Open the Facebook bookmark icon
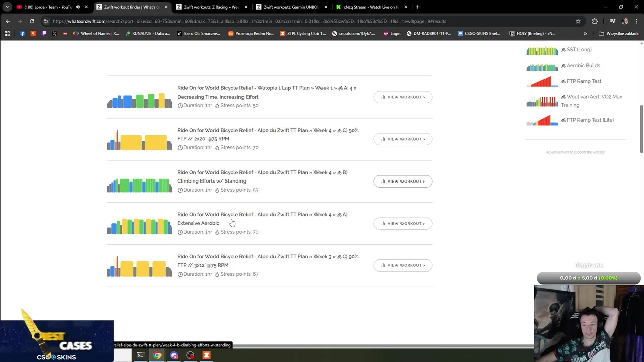 [22, 34]
